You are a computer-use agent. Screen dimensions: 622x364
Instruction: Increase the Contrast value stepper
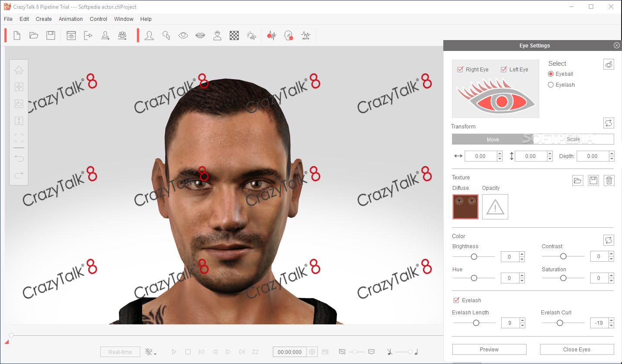point(611,254)
